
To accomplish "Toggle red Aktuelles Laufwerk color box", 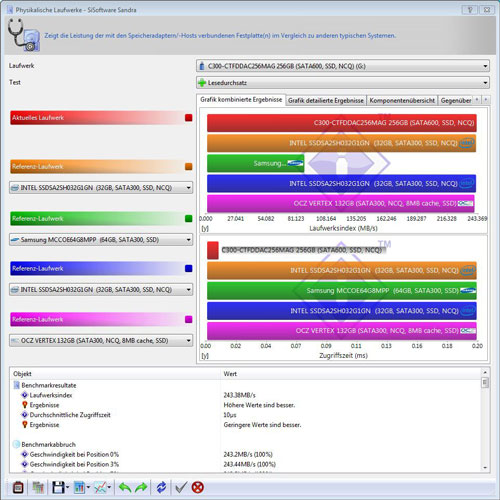I will click(189, 118).
